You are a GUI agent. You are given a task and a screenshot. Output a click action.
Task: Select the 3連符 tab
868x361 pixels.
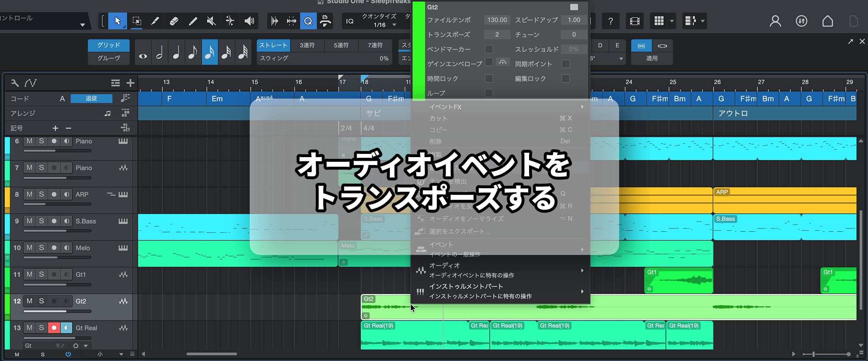click(307, 45)
